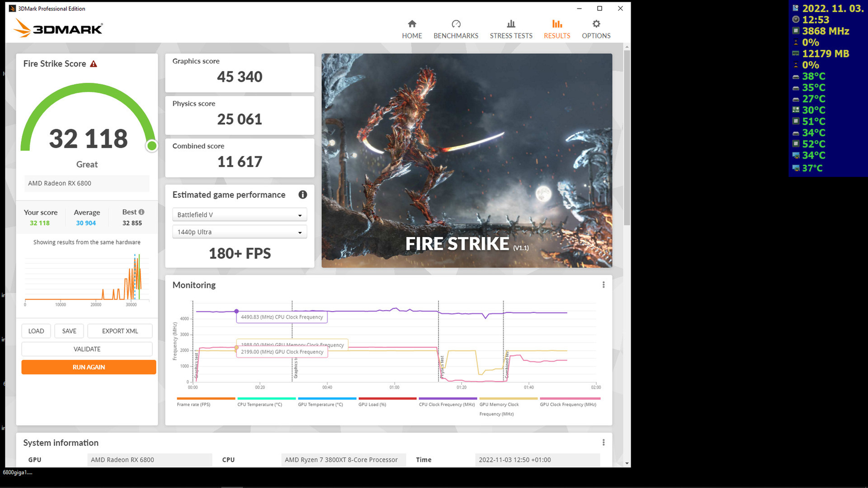Toggle the GPU Clock Frequency legend item
868x488 pixels.
[x=570, y=402]
